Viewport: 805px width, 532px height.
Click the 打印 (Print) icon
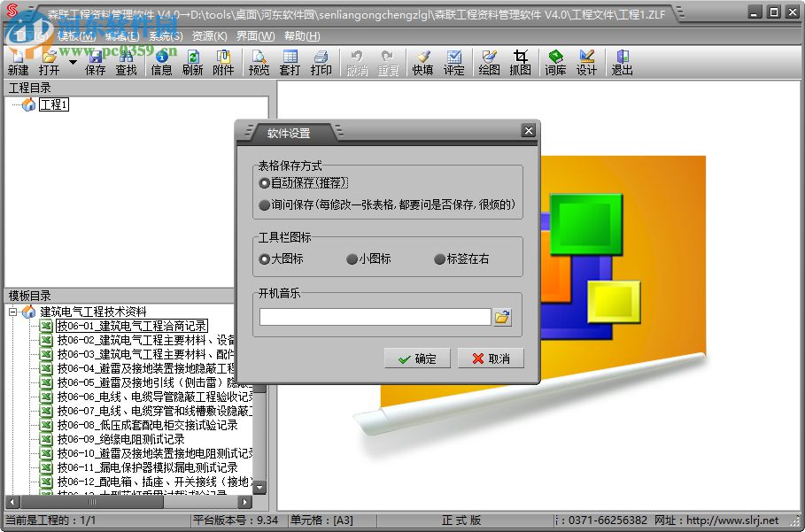[x=321, y=60]
